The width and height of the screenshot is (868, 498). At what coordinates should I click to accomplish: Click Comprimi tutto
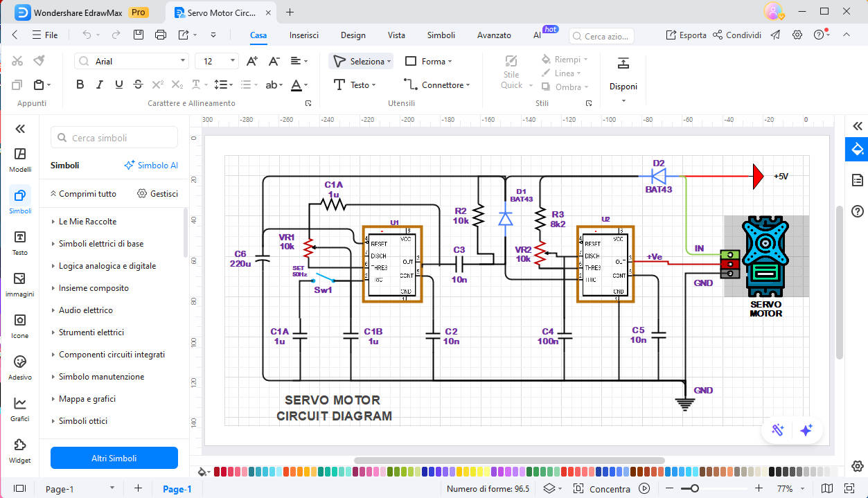pos(83,194)
